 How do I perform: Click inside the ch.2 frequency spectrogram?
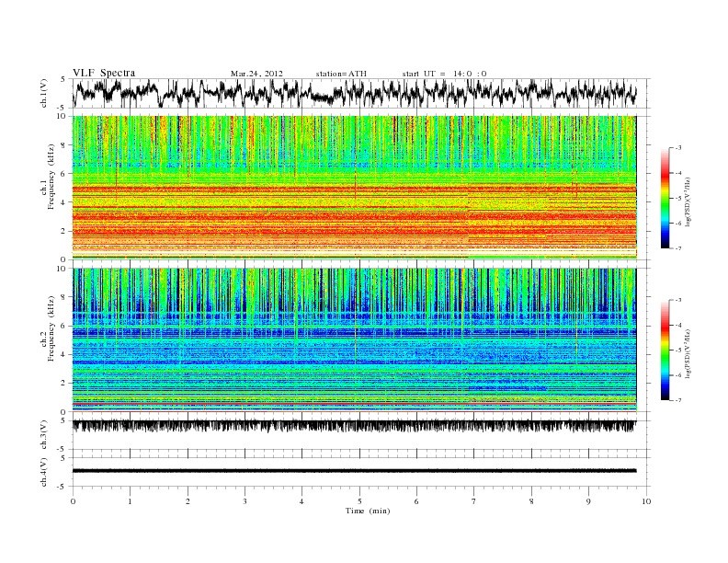click(x=354, y=340)
